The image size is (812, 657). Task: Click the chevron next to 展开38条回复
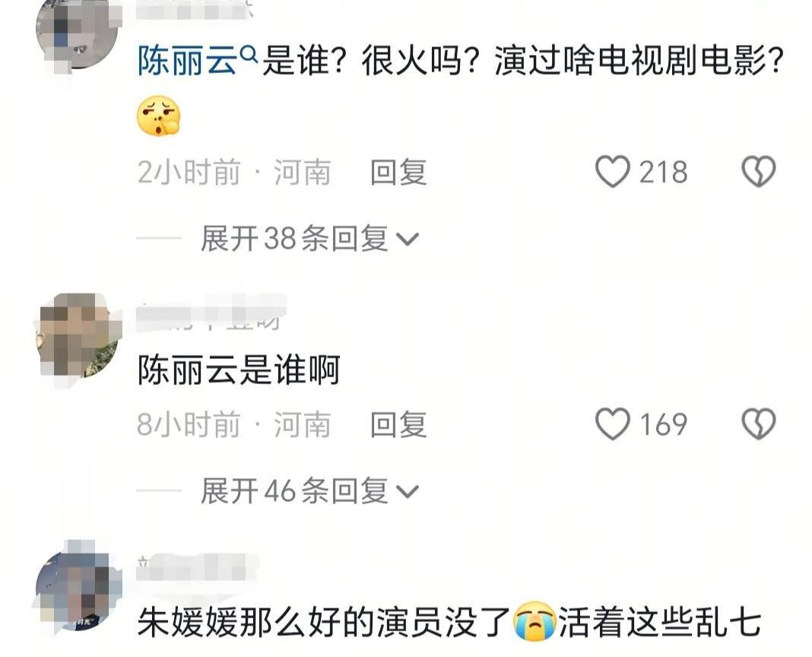[x=407, y=240]
